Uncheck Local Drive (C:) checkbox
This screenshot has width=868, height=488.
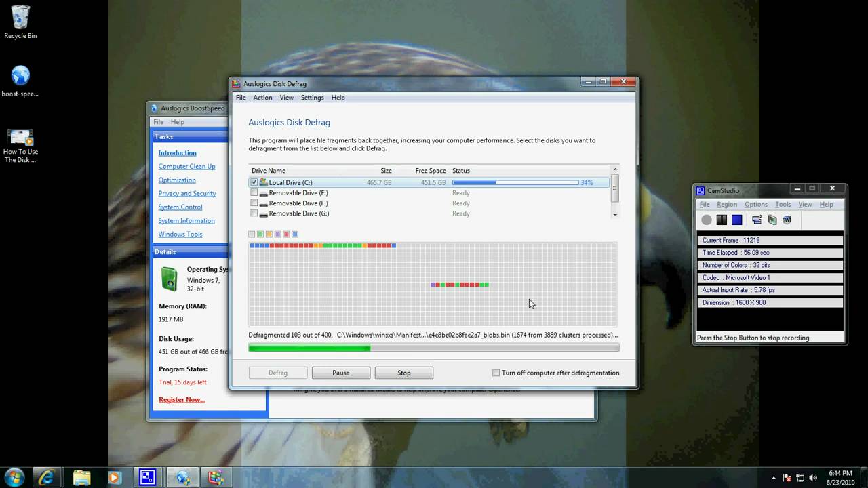(254, 182)
